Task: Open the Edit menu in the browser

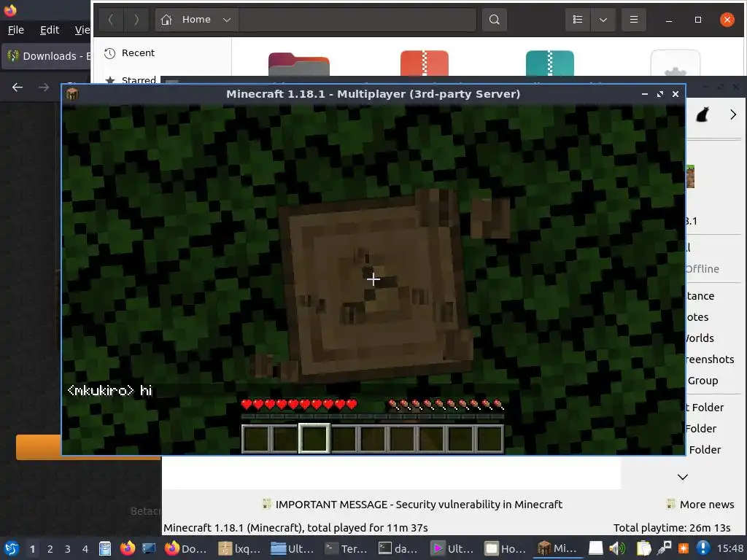Action: tap(50, 30)
